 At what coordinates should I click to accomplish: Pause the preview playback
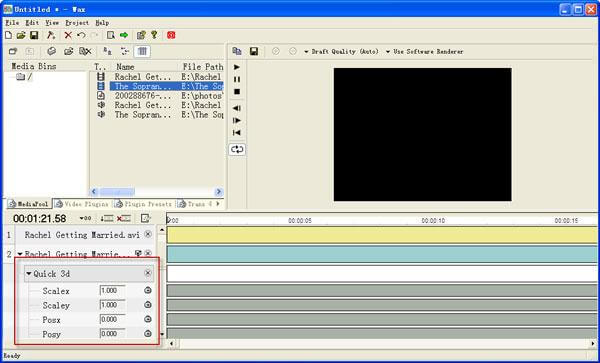237,79
